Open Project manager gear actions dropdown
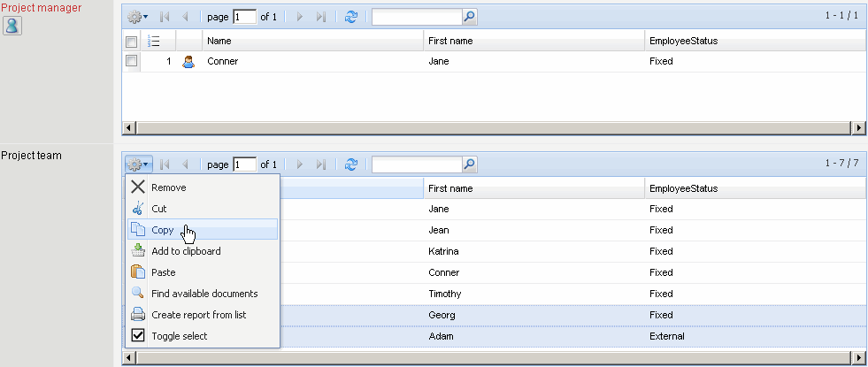The image size is (868, 367). [x=137, y=17]
